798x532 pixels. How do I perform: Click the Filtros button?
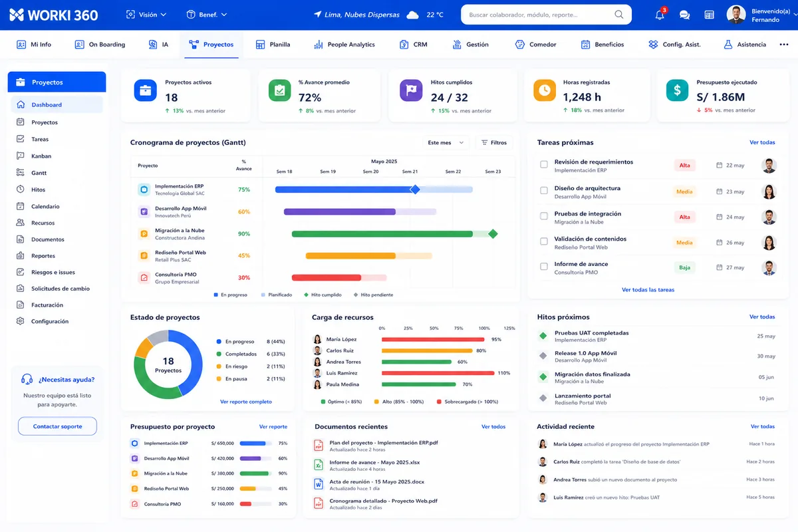(x=493, y=142)
